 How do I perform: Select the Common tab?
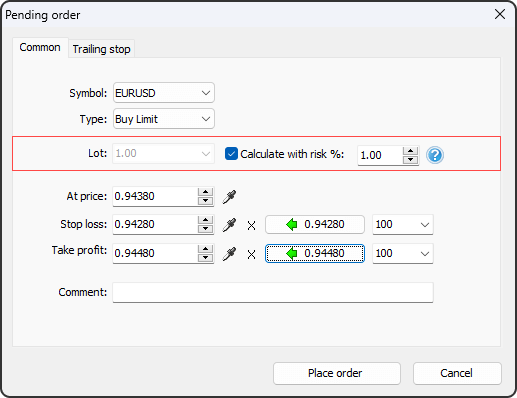pyautogui.click(x=40, y=47)
